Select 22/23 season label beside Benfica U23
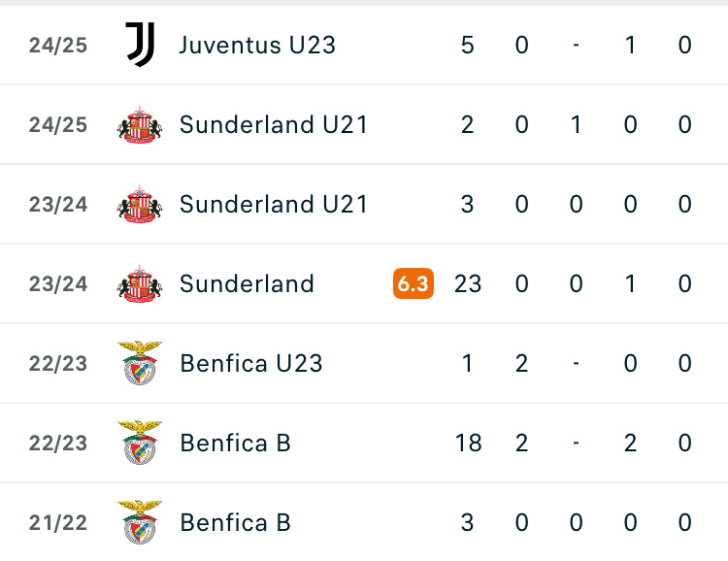 coord(58,364)
